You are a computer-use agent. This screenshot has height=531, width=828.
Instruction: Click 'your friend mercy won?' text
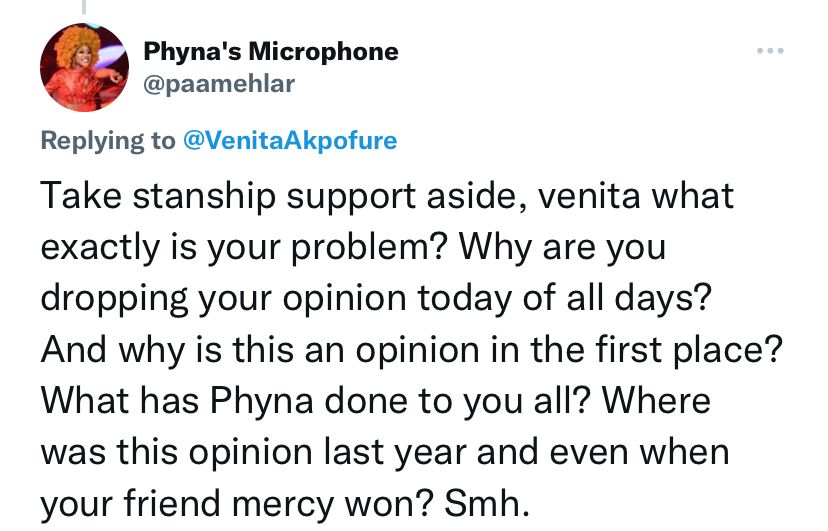[237, 504]
